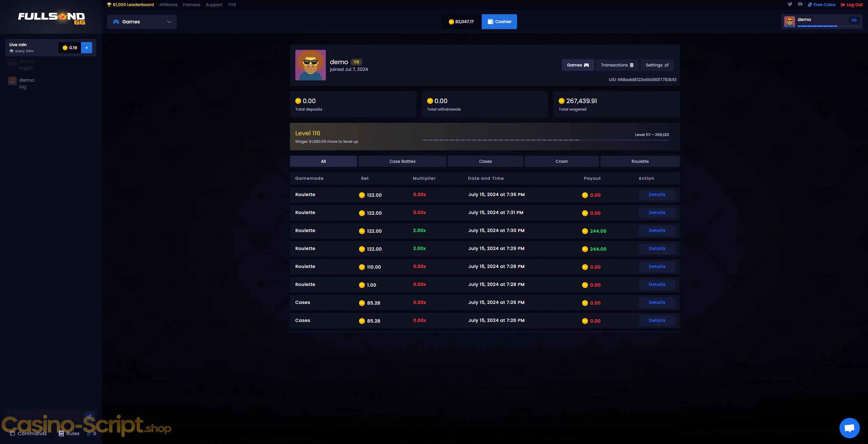Click the Total deposits 0.00 card

point(353,104)
